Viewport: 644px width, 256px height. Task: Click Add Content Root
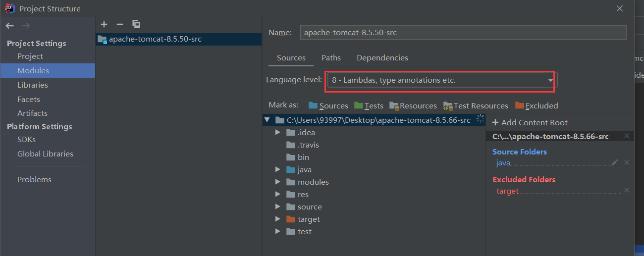(530, 122)
